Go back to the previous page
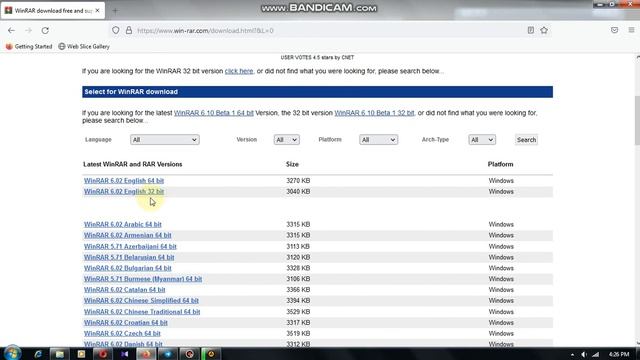This screenshot has height=360, width=640. click(x=11, y=30)
